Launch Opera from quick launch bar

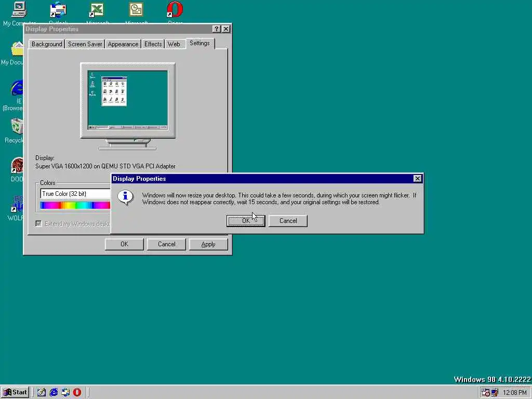tap(77, 392)
